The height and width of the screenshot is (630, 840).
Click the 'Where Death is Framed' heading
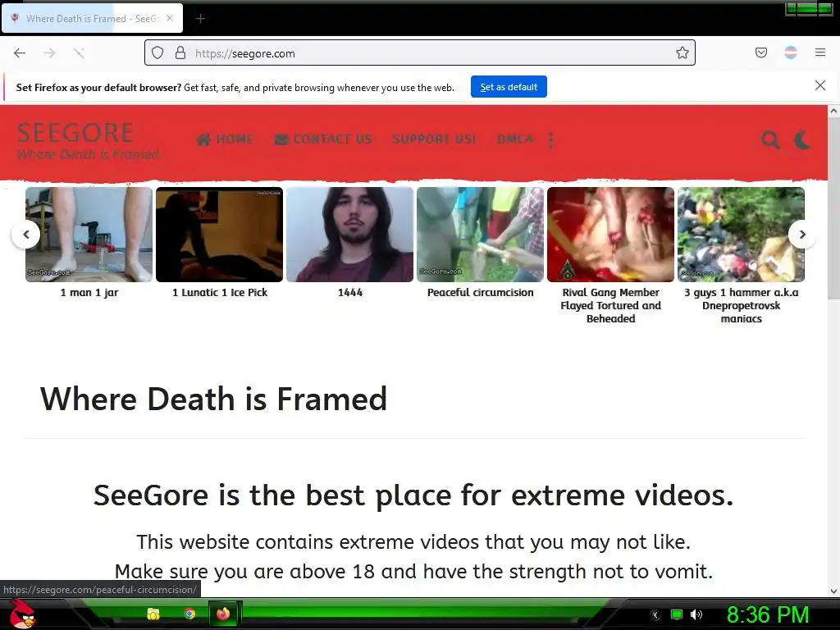click(213, 399)
